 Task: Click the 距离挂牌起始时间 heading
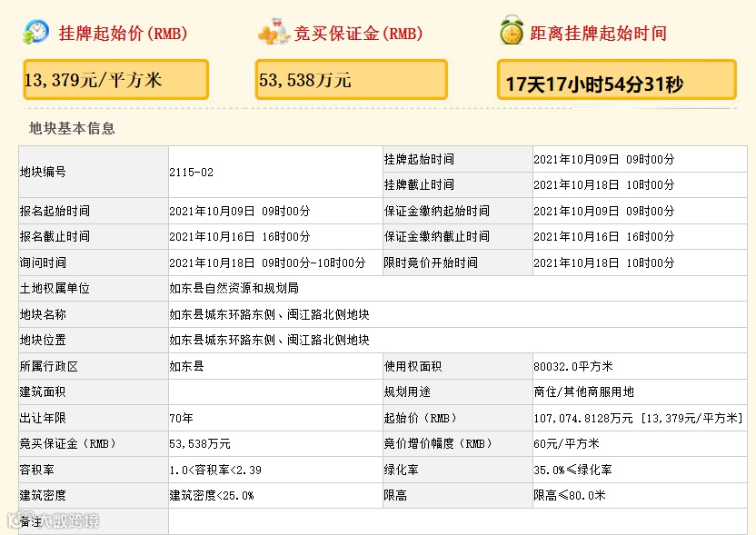pyautogui.click(x=598, y=34)
